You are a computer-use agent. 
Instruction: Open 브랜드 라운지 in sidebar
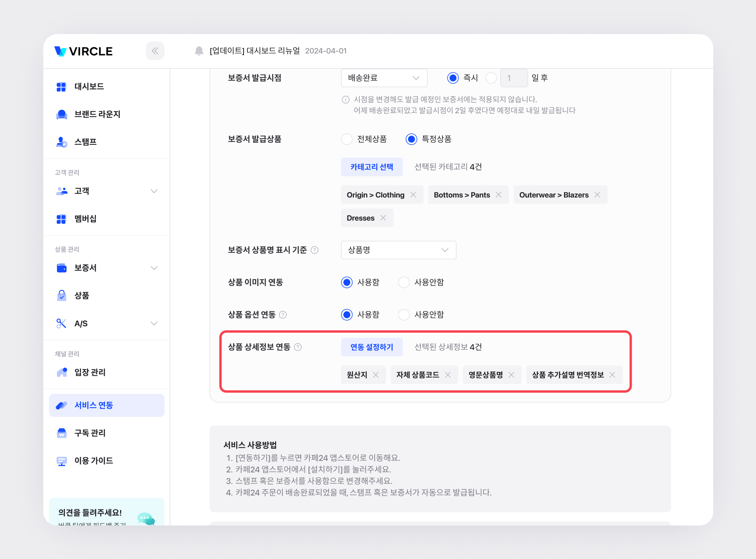97,114
